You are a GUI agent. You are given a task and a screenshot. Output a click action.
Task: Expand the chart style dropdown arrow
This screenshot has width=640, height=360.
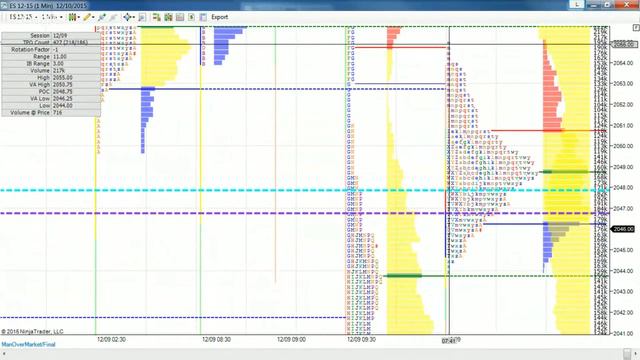click(78, 18)
